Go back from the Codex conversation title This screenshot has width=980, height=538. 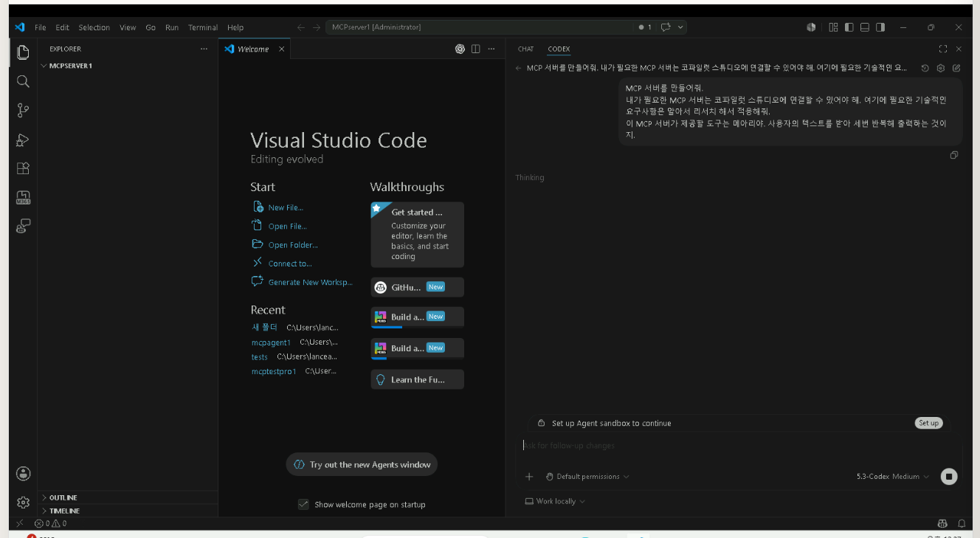519,68
